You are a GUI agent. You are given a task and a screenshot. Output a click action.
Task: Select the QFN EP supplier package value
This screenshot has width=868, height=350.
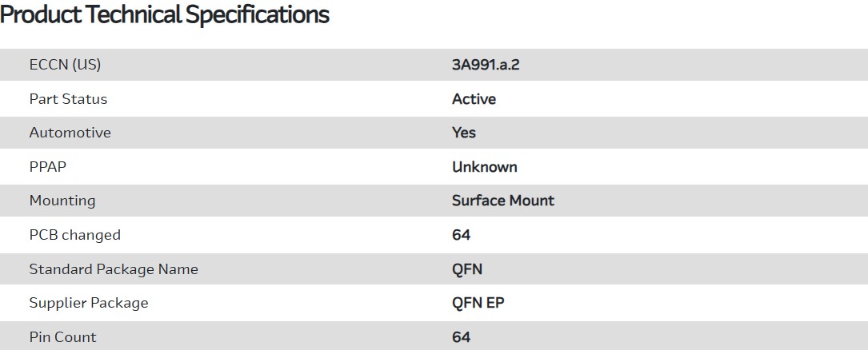[x=478, y=303]
